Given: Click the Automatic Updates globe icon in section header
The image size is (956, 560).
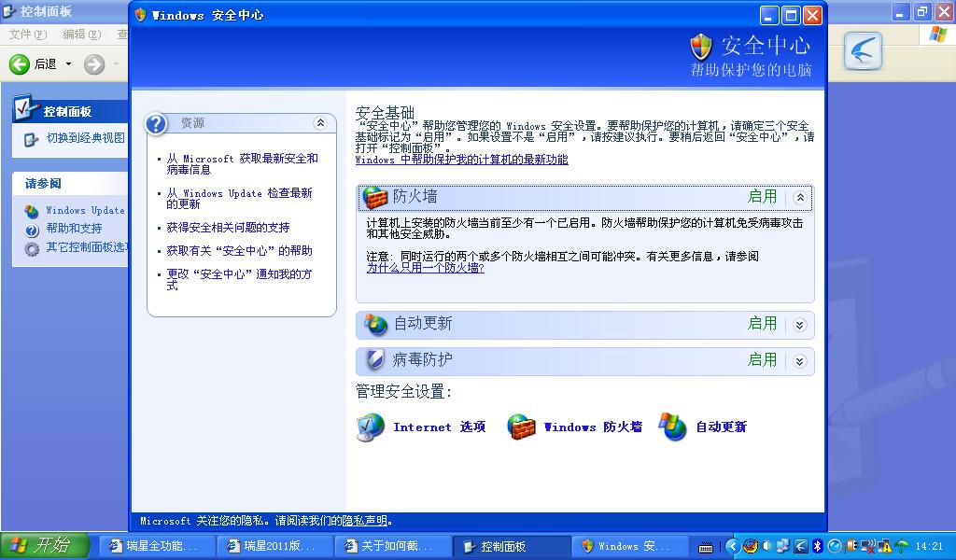Looking at the screenshot, I should point(375,324).
